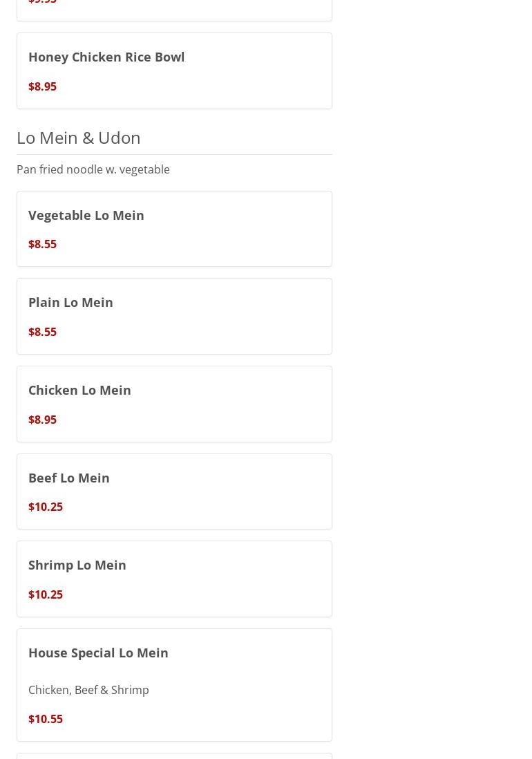Click the Shrimp Lo Mein $10.25 price
Viewport: 532px width, 759px height.
46,594
